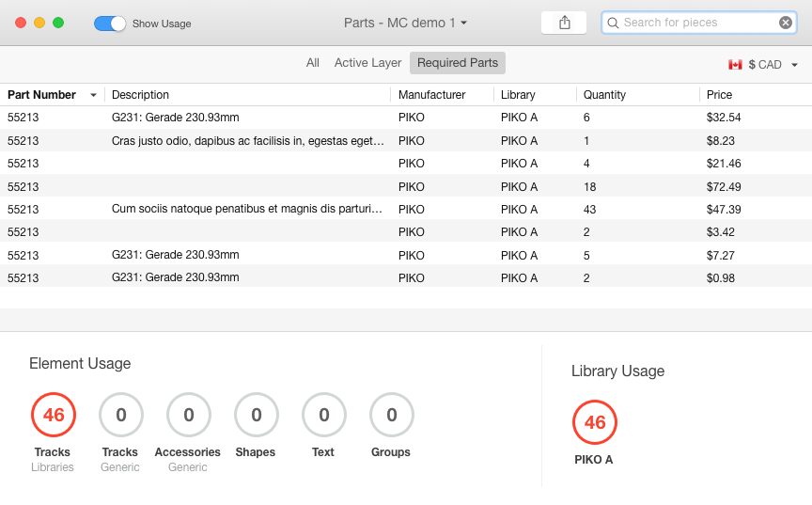The width and height of the screenshot is (812, 505).
Task: Open the $ CAD currency dropdown arrow
Action: 794,65
